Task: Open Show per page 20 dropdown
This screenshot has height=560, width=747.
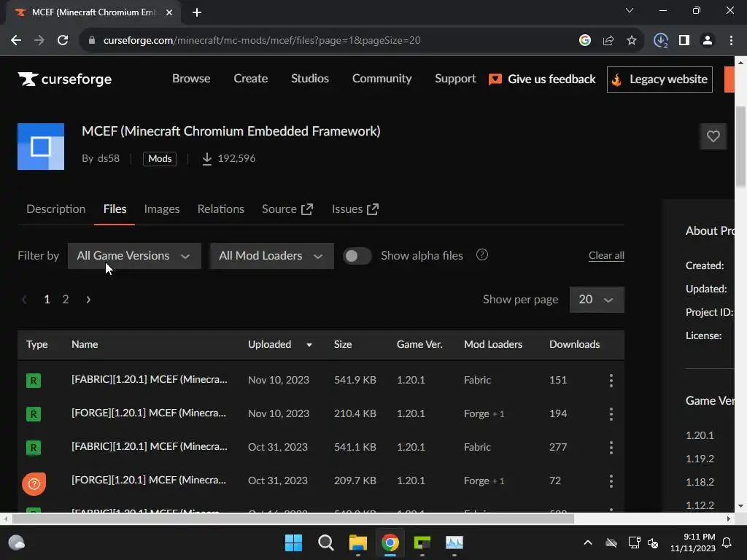Action: point(597,300)
